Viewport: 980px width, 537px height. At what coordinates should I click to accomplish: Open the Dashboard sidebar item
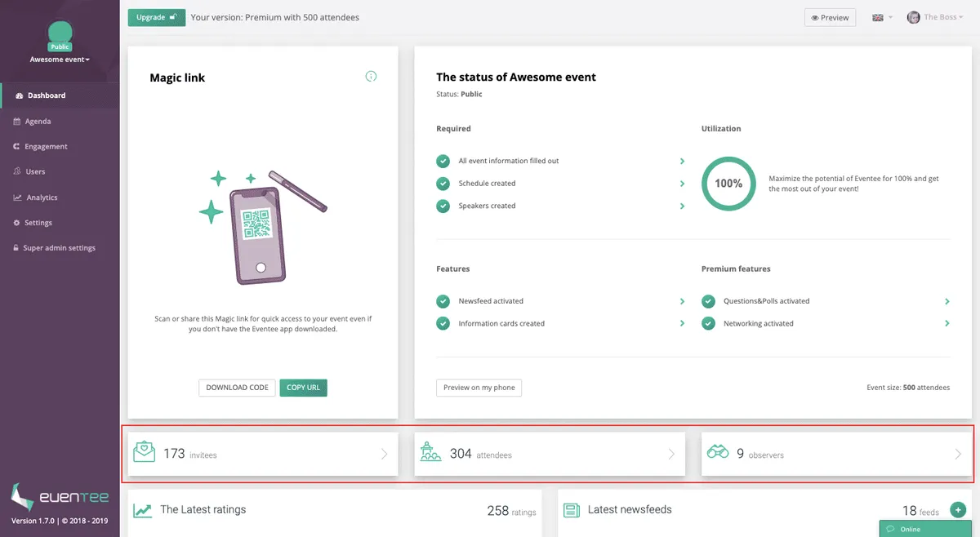[60, 95]
